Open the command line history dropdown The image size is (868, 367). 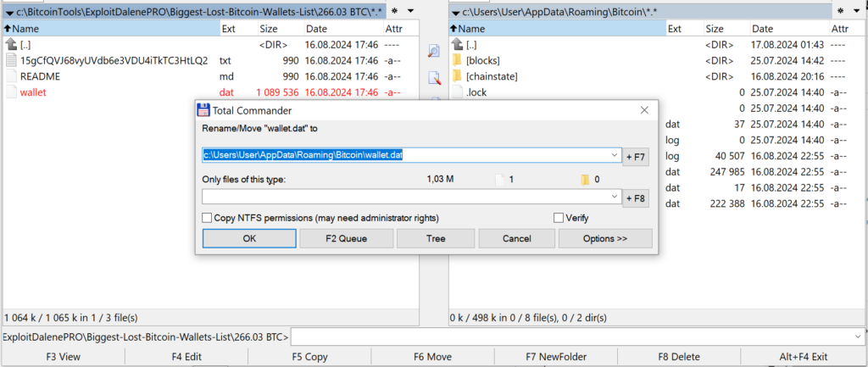859,336
